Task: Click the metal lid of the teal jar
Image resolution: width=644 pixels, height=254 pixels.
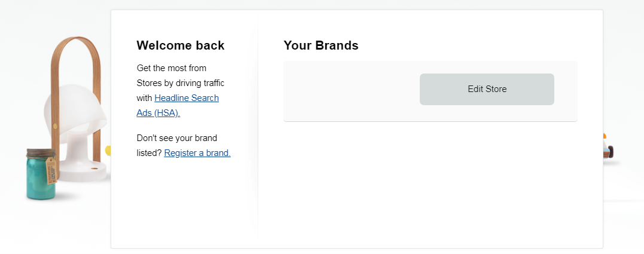Action: [x=41, y=153]
